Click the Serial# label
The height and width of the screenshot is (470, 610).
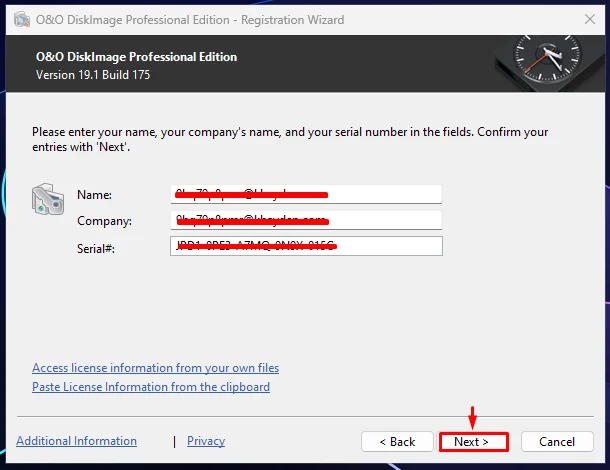tap(96, 248)
